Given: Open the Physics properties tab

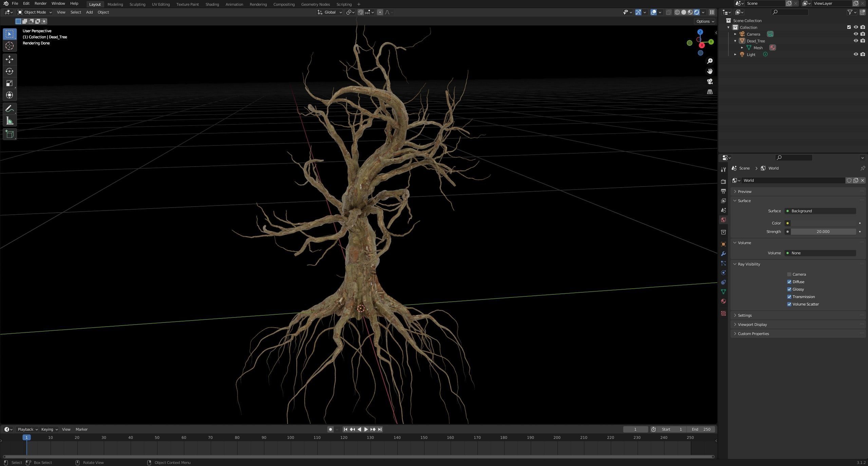Looking at the screenshot, I should pyautogui.click(x=723, y=273).
